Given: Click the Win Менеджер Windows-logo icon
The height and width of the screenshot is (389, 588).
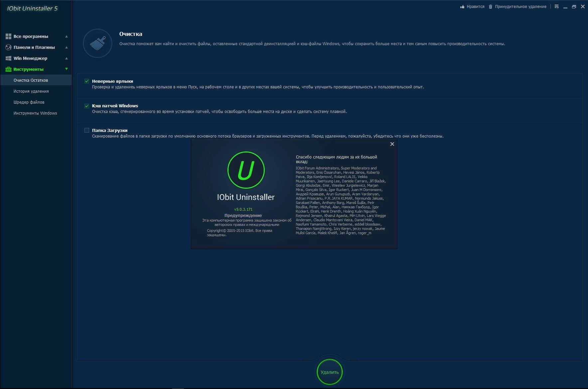Looking at the screenshot, I should tap(8, 58).
